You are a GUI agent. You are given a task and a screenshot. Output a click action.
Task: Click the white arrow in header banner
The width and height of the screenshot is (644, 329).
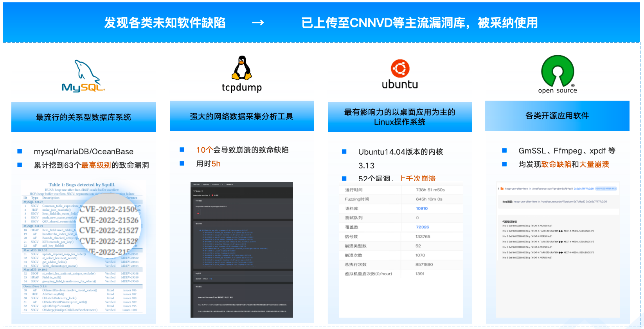(x=258, y=23)
